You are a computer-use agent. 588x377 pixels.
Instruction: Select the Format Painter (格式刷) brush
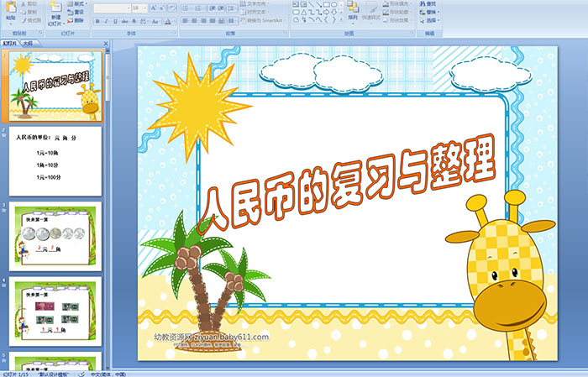tap(24, 21)
